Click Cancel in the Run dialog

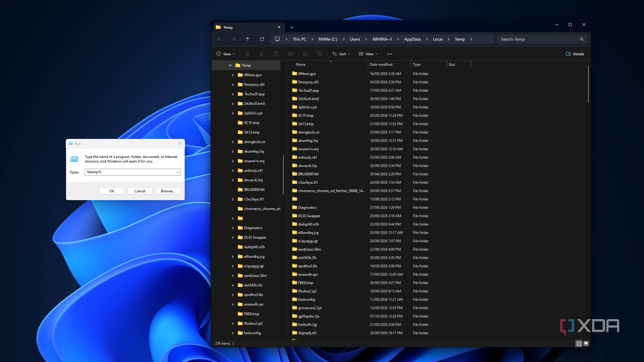(x=140, y=191)
